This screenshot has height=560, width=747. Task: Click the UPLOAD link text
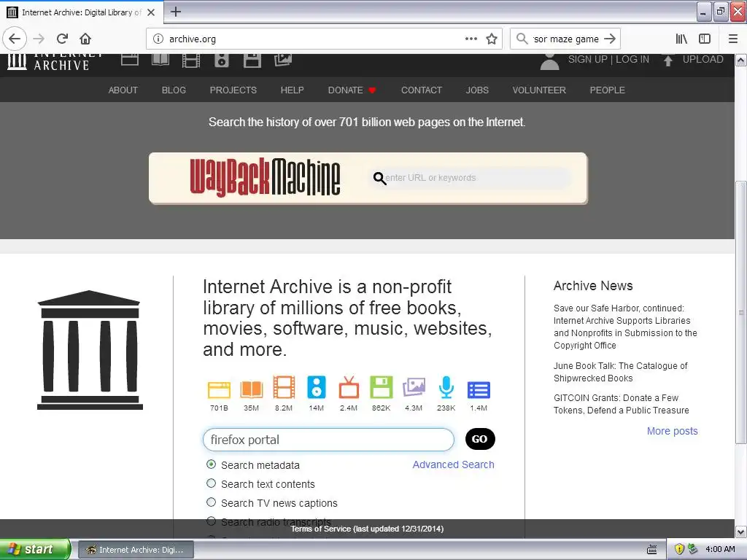(703, 60)
